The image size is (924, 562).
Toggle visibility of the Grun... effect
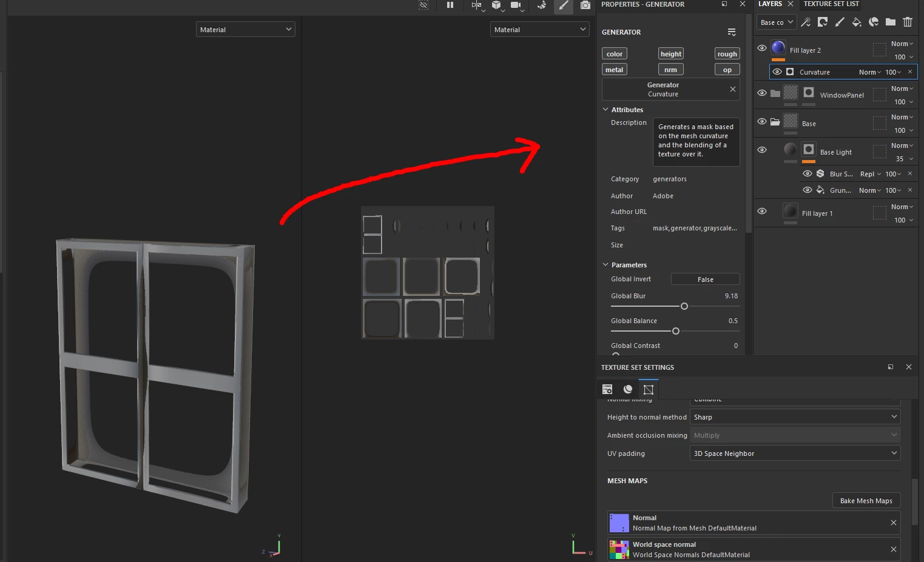pos(808,190)
